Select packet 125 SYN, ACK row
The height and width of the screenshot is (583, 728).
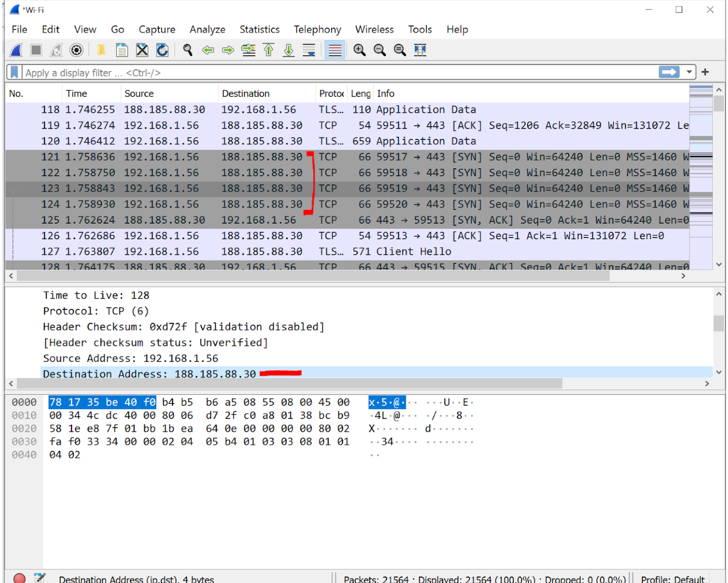347,220
